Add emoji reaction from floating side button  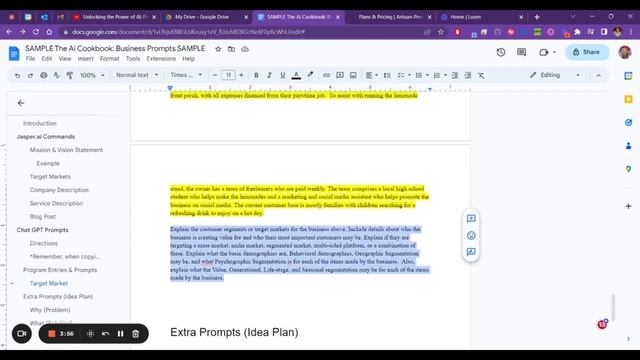471,236
